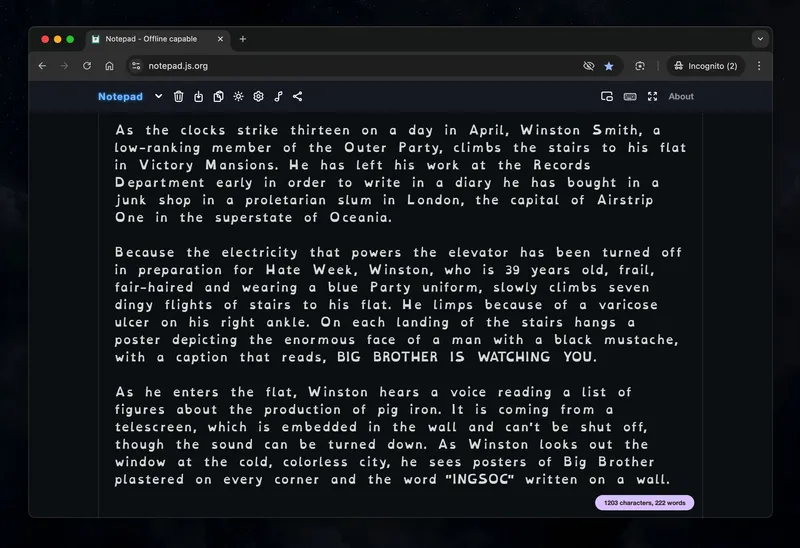Copy notes with the clipboard icon
This screenshot has width=800, height=548.
pos(218,97)
